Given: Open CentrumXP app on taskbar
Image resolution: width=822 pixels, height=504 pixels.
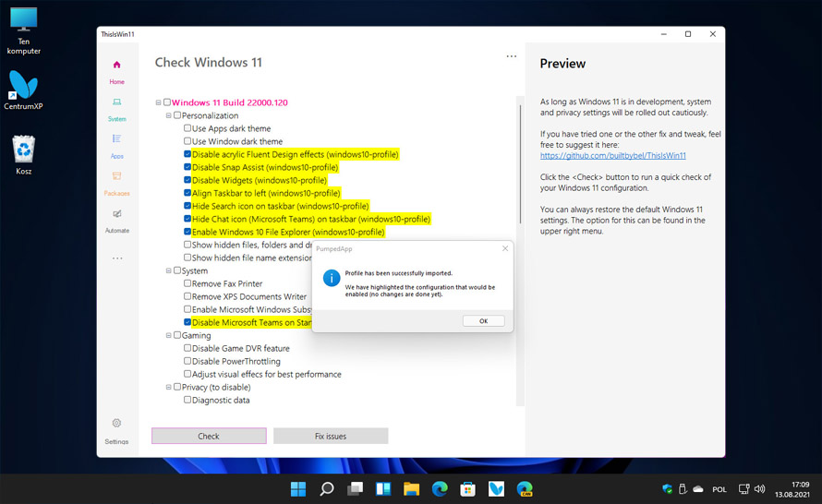Looking at the screenshot, I should pos(496,489).
